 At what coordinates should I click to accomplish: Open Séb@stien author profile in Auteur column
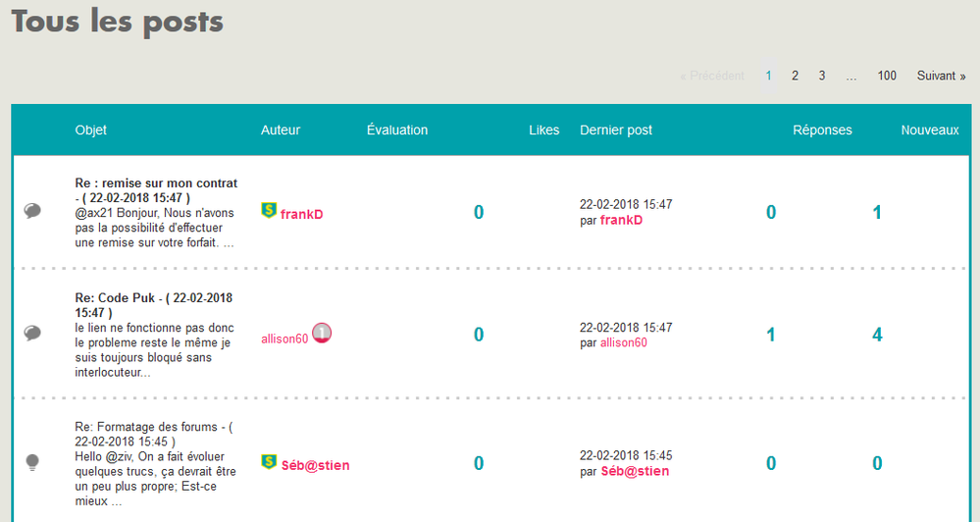pos(315,465)
